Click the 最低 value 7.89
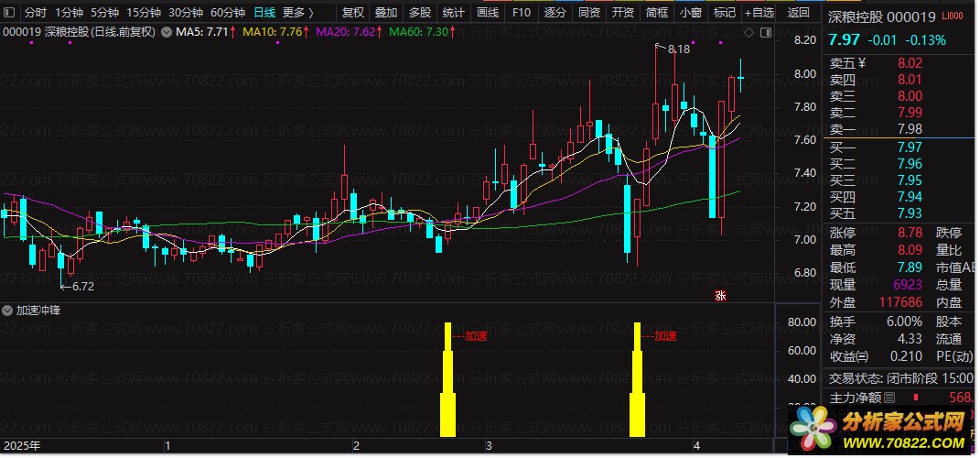This screenshot has height=458, width=980. point(910,267)
